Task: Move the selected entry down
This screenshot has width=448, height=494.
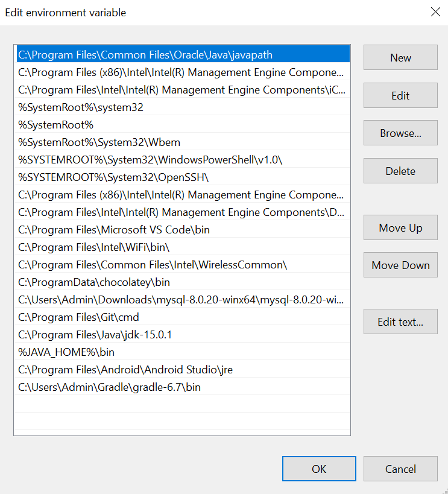Action: tap(400, 265)
